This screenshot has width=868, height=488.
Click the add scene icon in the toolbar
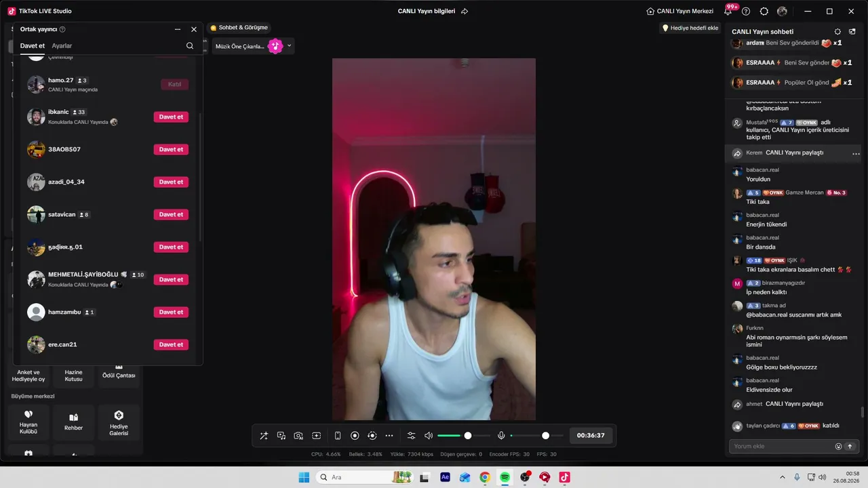(316, 435)
